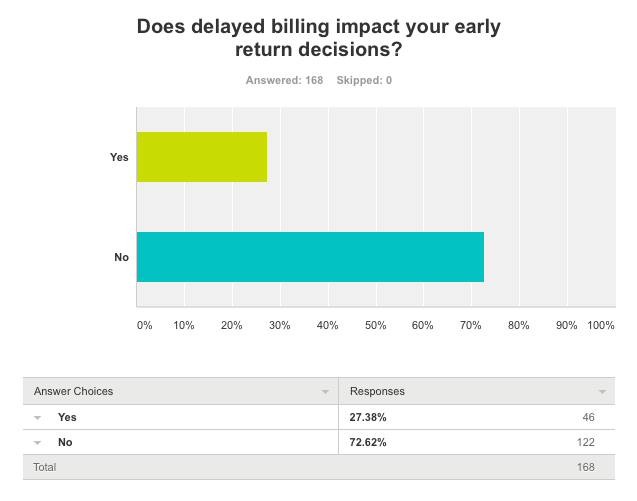Viewport: 637px width, 501px height.
Task: Click the count 46 in Yes row
Action: 587,417
